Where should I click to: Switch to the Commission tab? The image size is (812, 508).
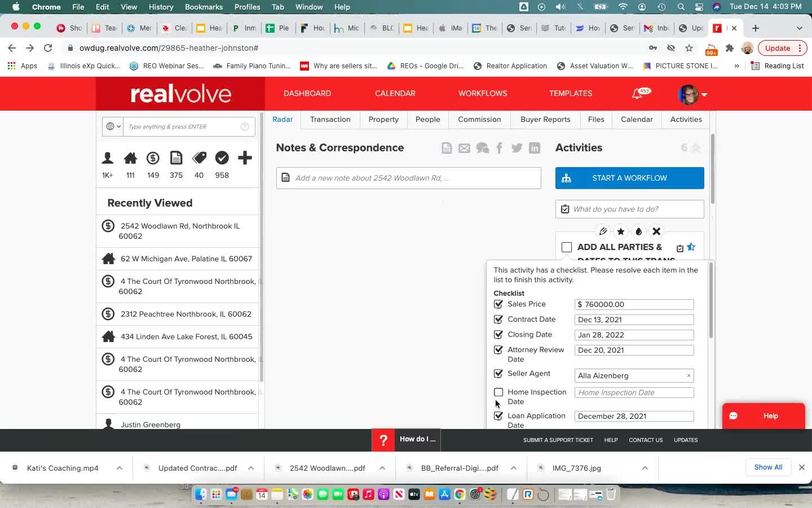click(479, 120)
